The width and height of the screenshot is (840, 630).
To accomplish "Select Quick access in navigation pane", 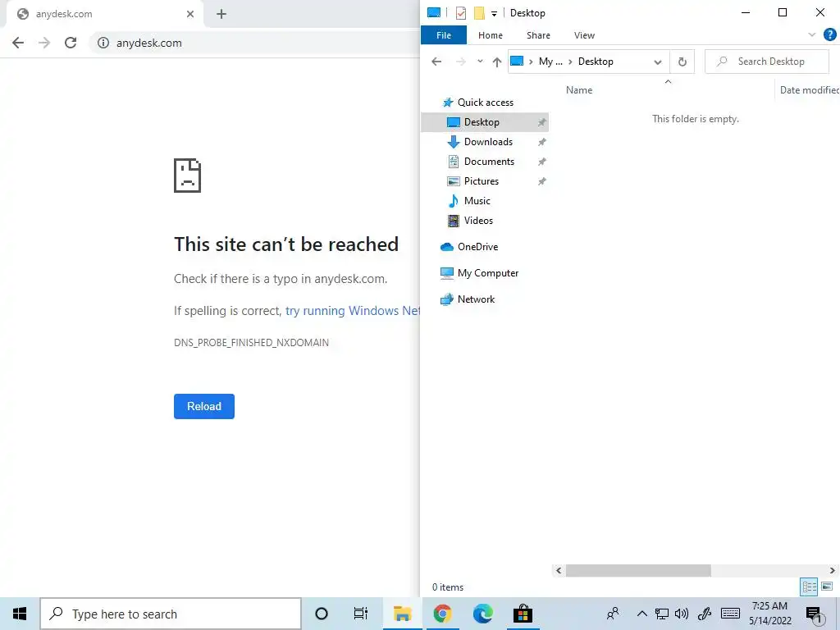I will coord(485,103).
